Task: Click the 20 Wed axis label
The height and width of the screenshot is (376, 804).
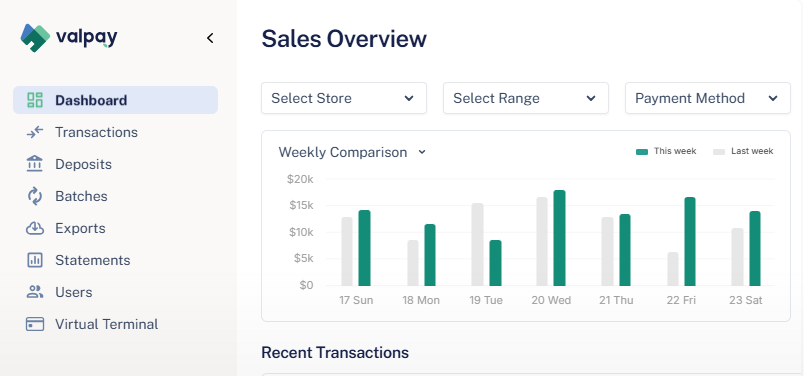Action: (x=551, y=300)
